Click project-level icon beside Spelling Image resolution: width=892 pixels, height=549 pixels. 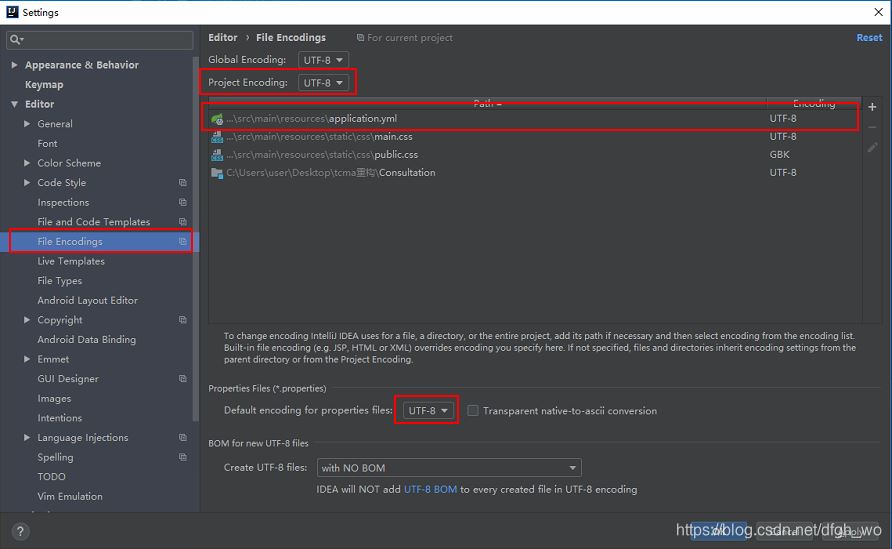(183, 457)
